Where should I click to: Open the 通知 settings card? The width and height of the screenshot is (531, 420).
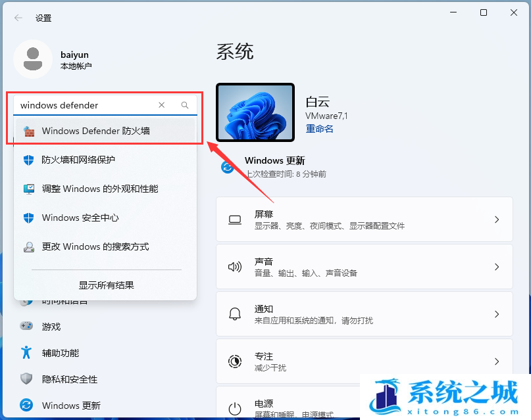(x=365, y=314)
